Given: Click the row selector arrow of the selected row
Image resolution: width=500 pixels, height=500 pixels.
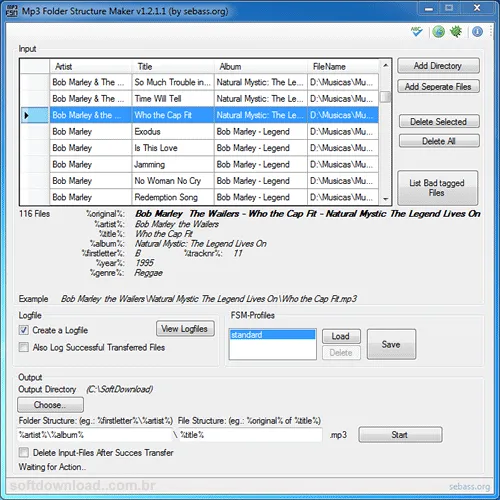Looking at the screenshot, I should pos(35,115).
